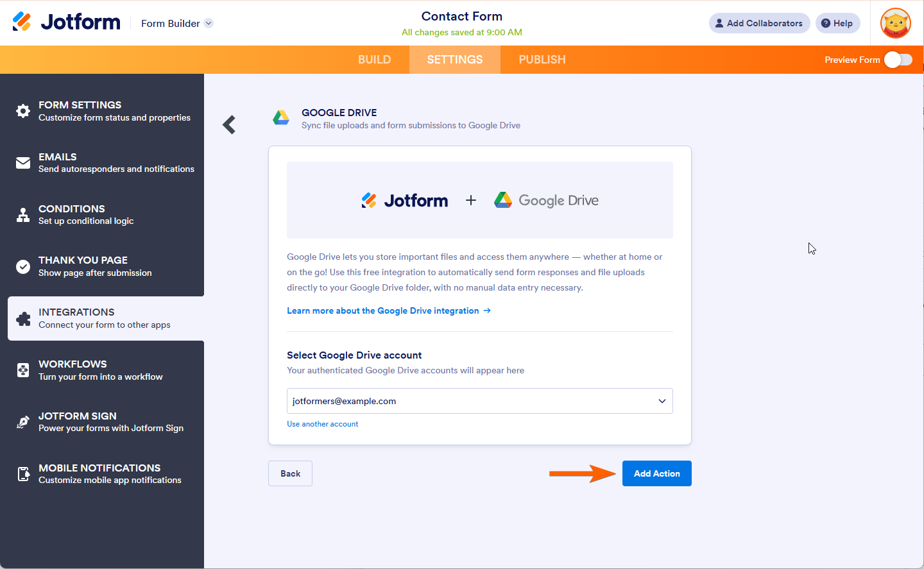Open Conditions via its hierarchy icon
The image size is (924, 569).
pos(23,215)
